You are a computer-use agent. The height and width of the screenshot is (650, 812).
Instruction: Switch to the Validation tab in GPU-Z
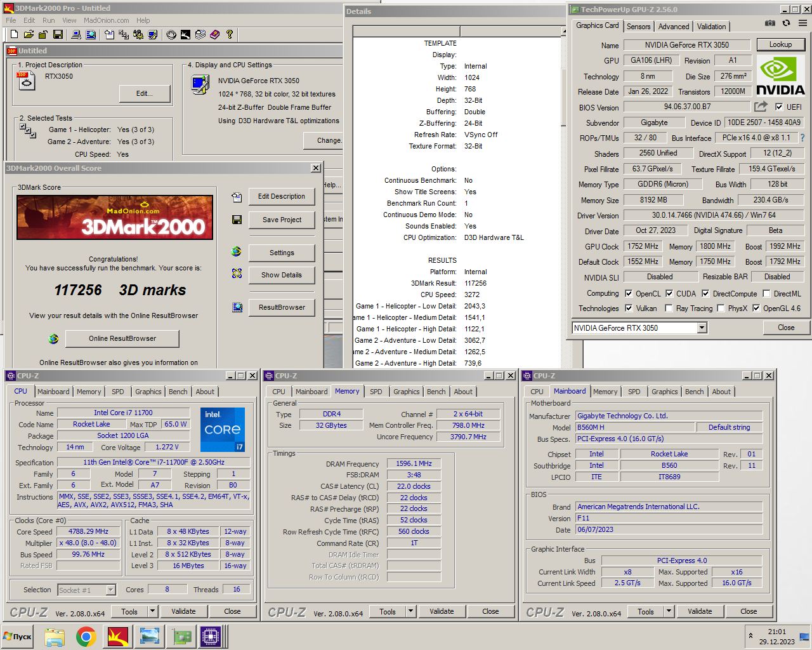coord(711,26)
